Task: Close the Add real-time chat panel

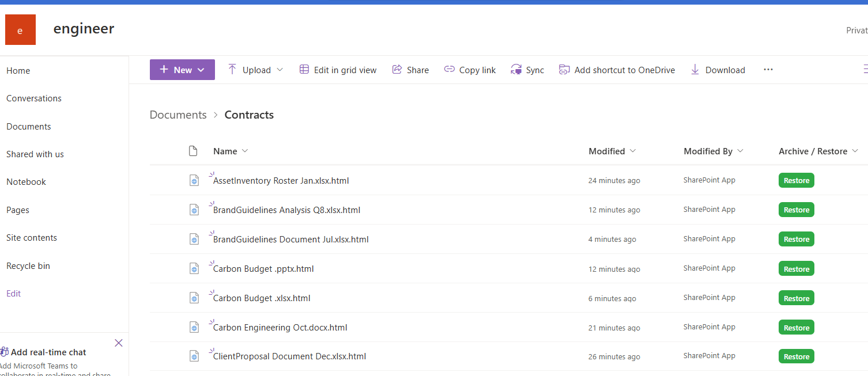Action: pyautogui.click(x=119, y=343)
